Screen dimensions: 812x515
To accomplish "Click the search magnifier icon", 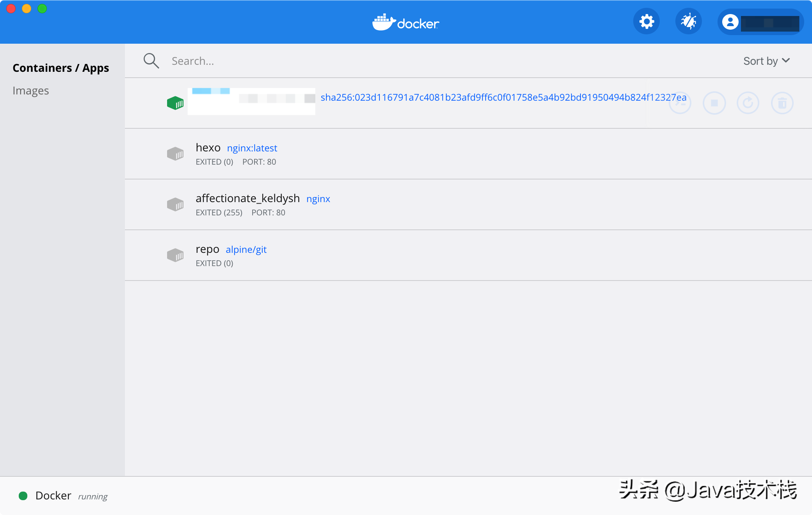I will (x=151, y=61).
